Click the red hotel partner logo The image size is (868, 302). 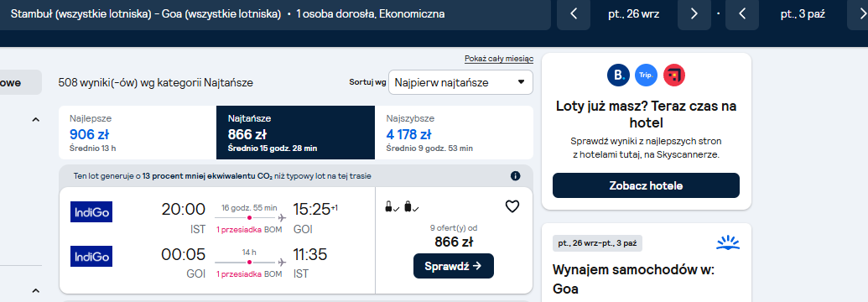coord(673,75)
